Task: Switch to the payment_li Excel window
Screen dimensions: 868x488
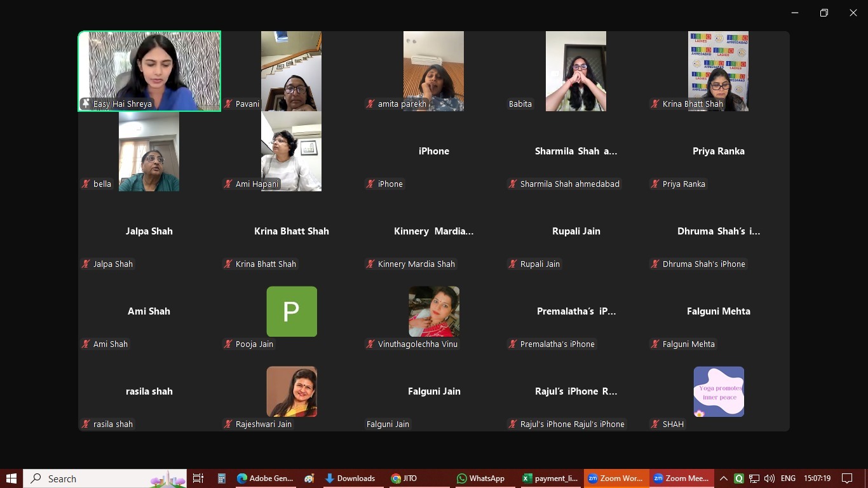Action: pyautogui.click(x=550, y=478)
